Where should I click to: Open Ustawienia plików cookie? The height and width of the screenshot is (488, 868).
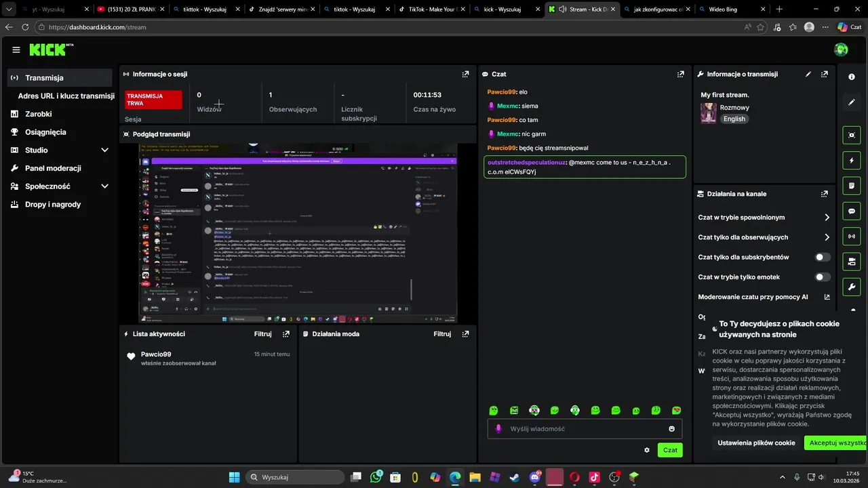coord(756,443)
